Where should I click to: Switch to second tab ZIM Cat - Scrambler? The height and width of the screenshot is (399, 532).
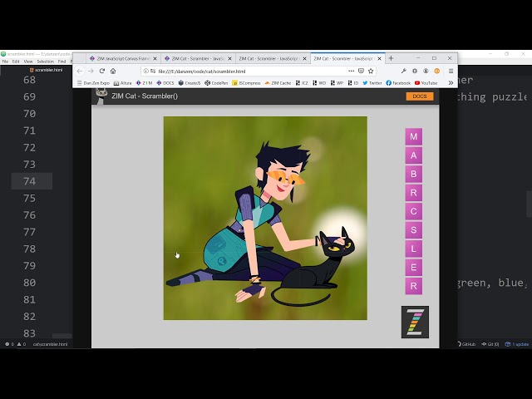(199, 59)
